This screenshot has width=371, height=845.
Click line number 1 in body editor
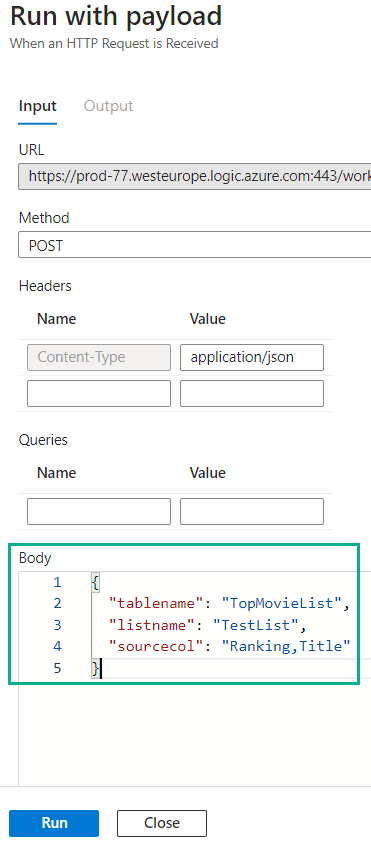57,583
